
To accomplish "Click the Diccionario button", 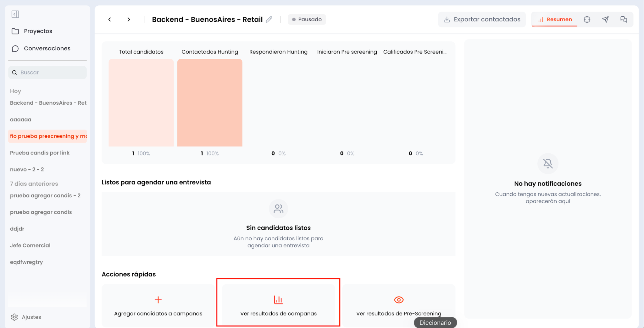I will (435, 323).
